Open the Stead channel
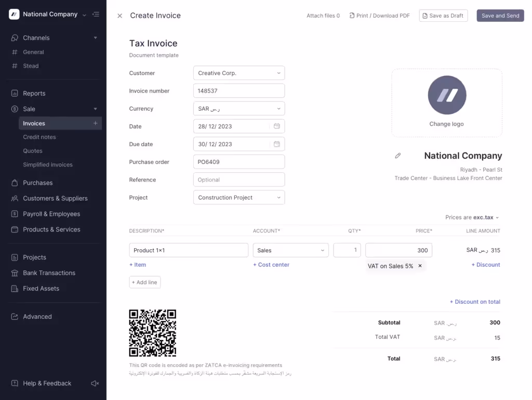The image size is (532, 400). coord(31,66)
